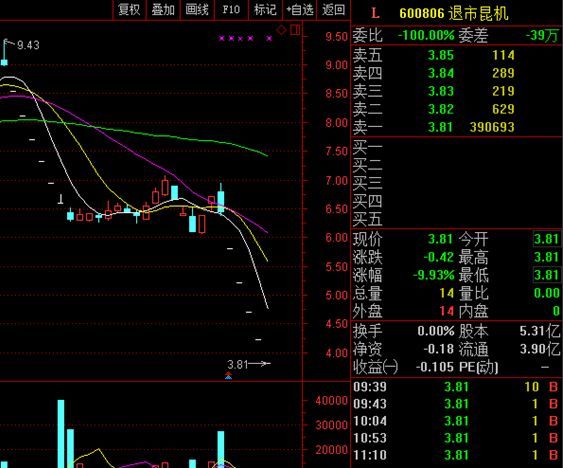Click the 复权 toolbar button

pos(129,9)
